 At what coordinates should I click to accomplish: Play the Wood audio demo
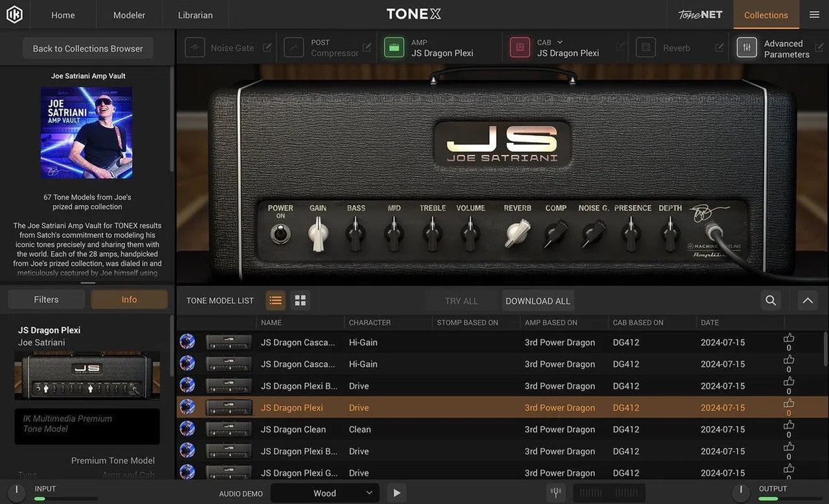click(396, 493)
